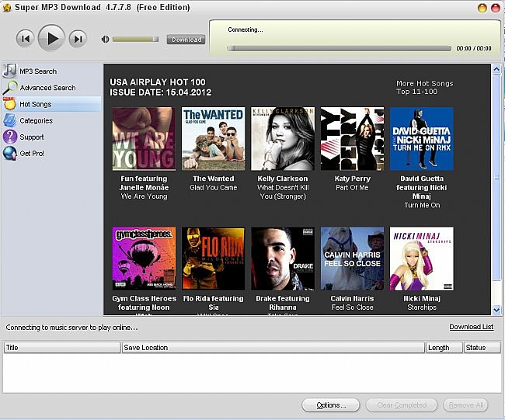Screen dimensions: 505x420
Task: Play the current track
Action: pos(51,39)
